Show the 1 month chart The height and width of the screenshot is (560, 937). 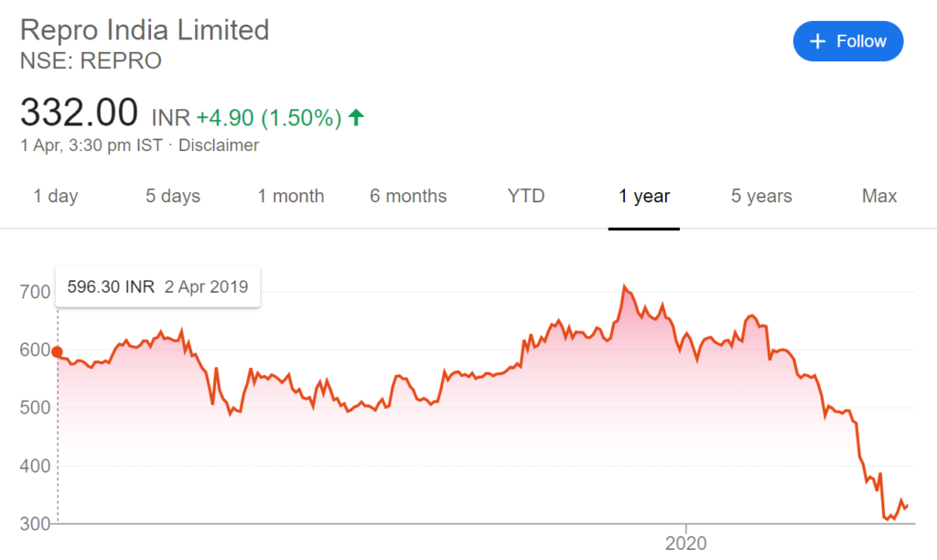tap(291, 196)
